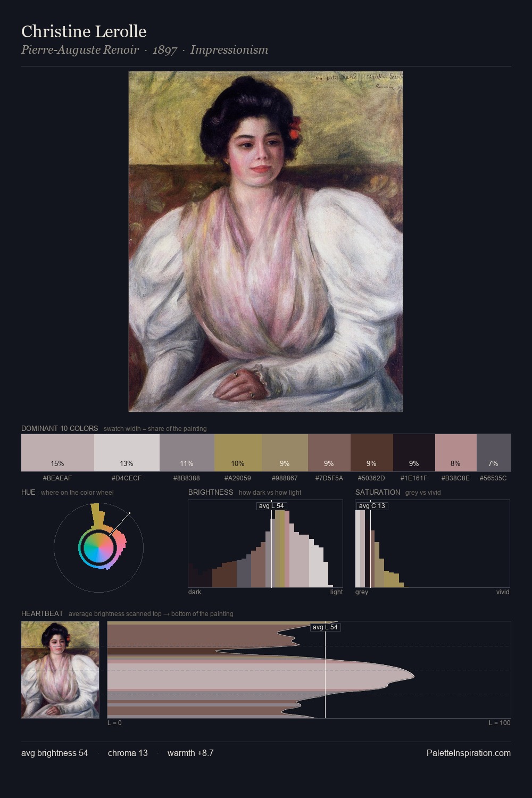Click the 'avg L 54' label in heartbeat chart
This screenshot has height=798, width=532.
point(325,627)
